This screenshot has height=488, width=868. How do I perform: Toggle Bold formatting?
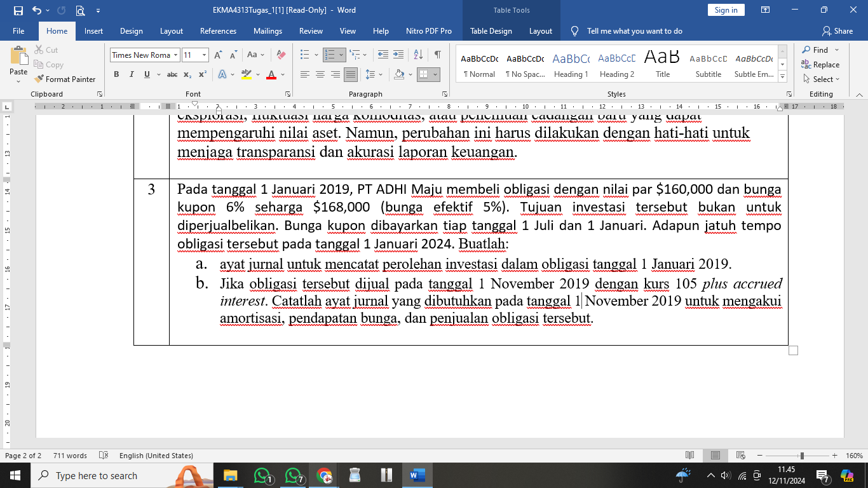(x=116, y=74)
